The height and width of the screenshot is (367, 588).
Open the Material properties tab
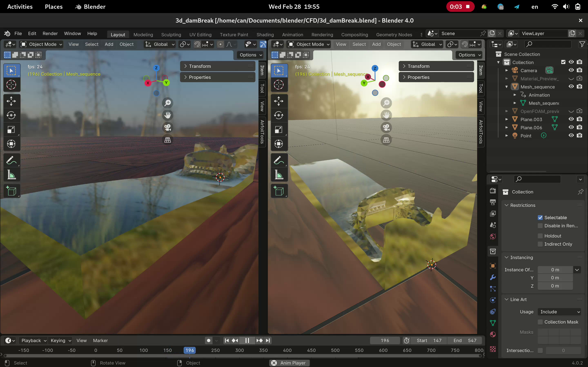(x=493, y=334)
